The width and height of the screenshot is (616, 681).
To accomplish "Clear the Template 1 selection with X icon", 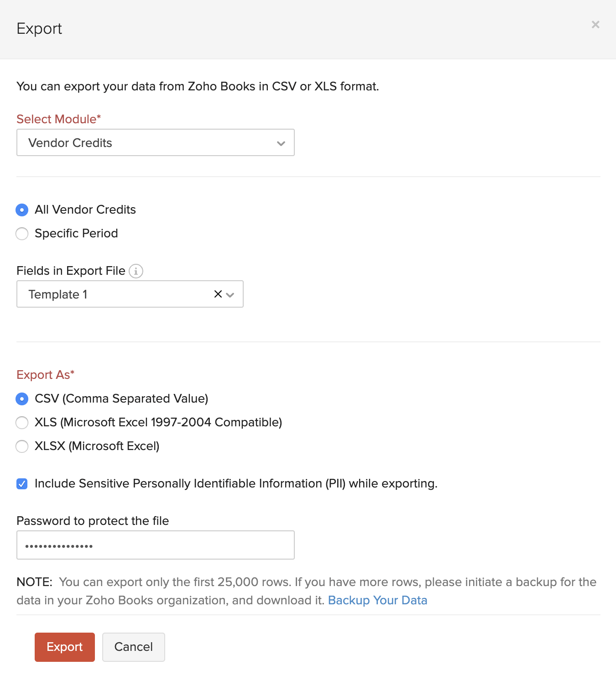I will (218, 294).
